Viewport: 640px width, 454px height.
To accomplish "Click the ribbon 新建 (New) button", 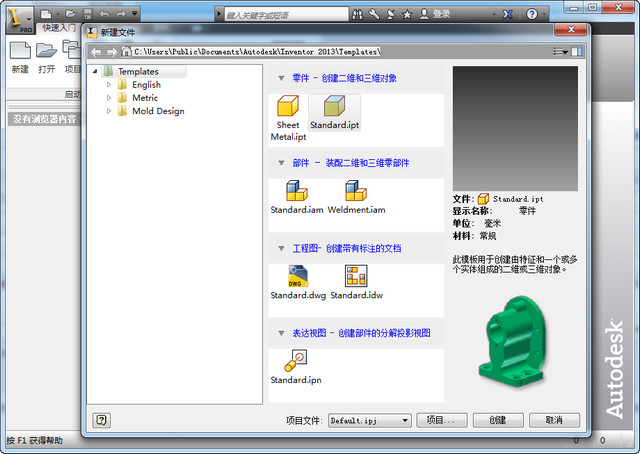I will pos(20,57).
